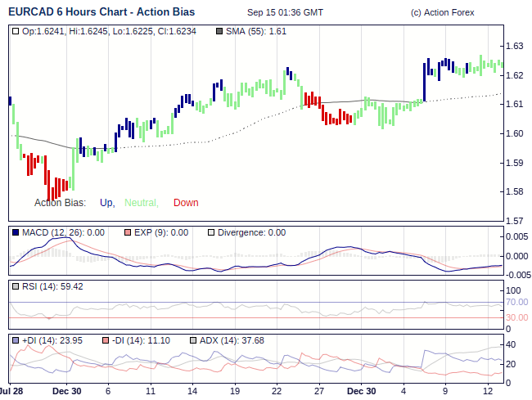
Task: Select the red 'Down' bias label
Action: [x=186, y=203]
